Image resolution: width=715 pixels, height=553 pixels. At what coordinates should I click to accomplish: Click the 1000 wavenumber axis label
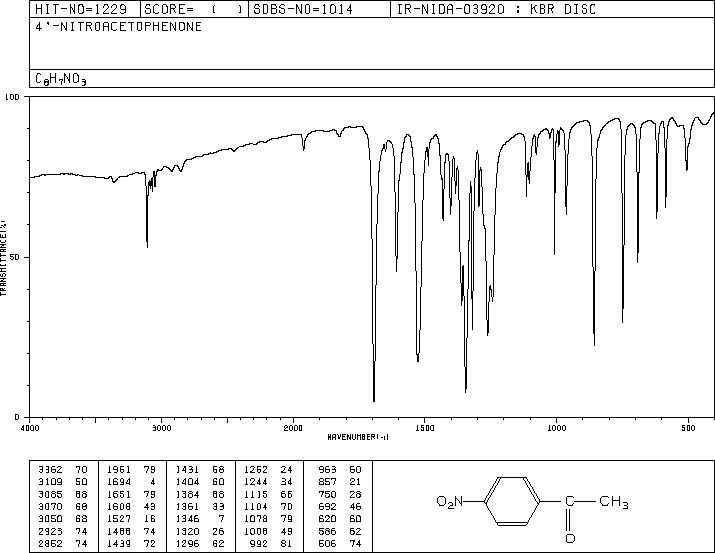point(556,428)
